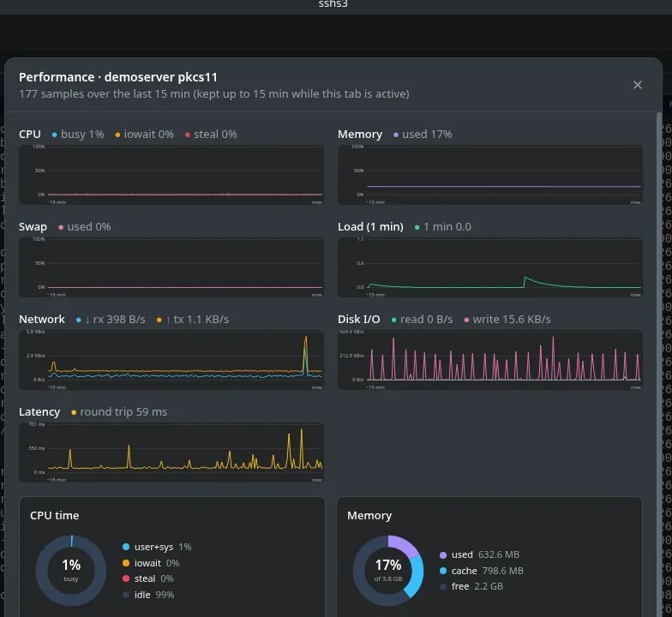Click the 'round trip 59 ms' latency legend
Image resolution: width=672 pixels, height=617 pixels.
119,411
